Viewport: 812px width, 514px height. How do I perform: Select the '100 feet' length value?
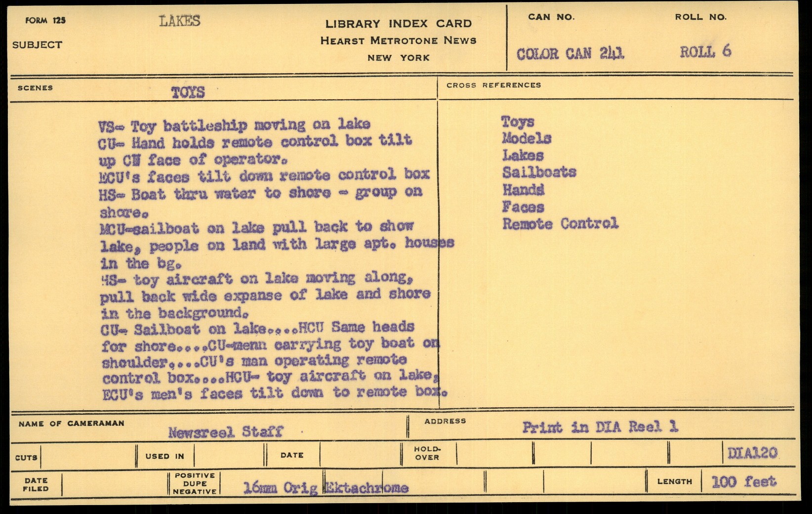point(743,481)
